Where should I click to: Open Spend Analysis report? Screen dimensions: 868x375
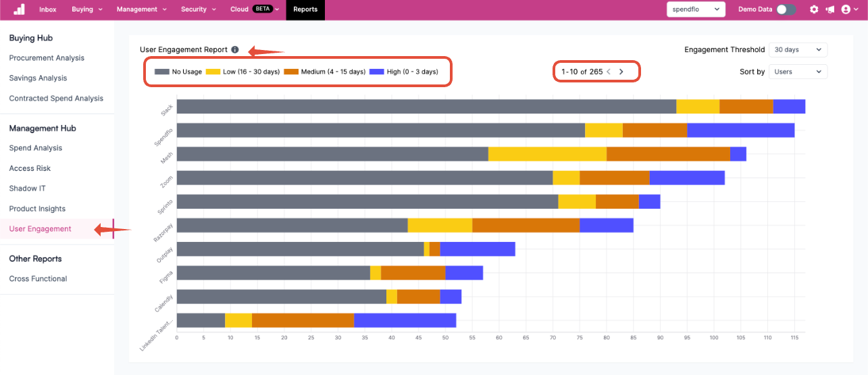click(x=35, y=148)
